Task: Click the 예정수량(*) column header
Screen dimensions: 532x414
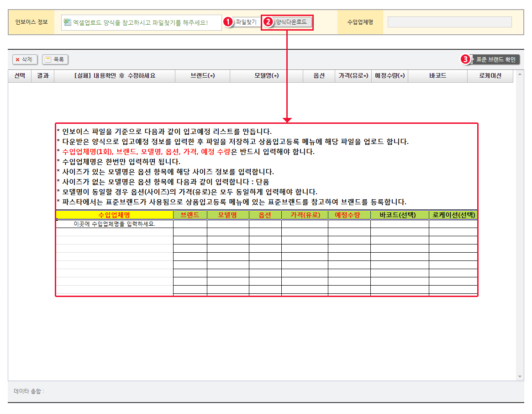Action: pyautogui.click(x=390, y=76)
